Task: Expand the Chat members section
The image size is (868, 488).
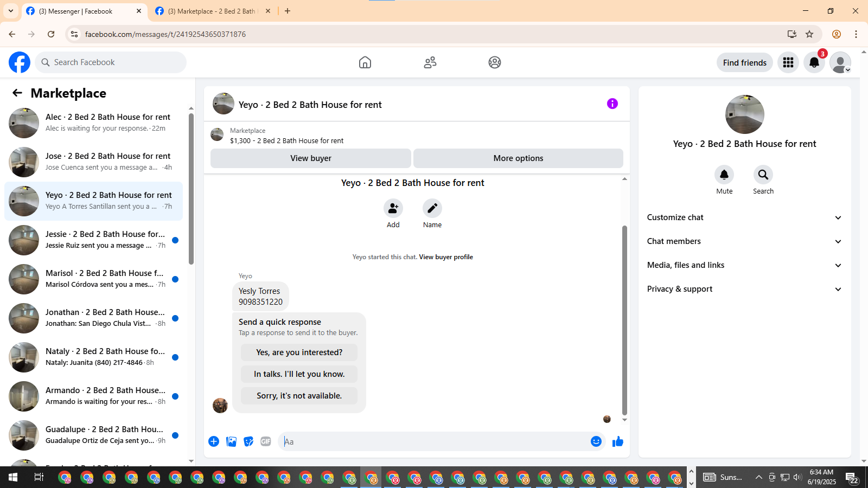Action: pyautogui.click(x=744, y=241)
